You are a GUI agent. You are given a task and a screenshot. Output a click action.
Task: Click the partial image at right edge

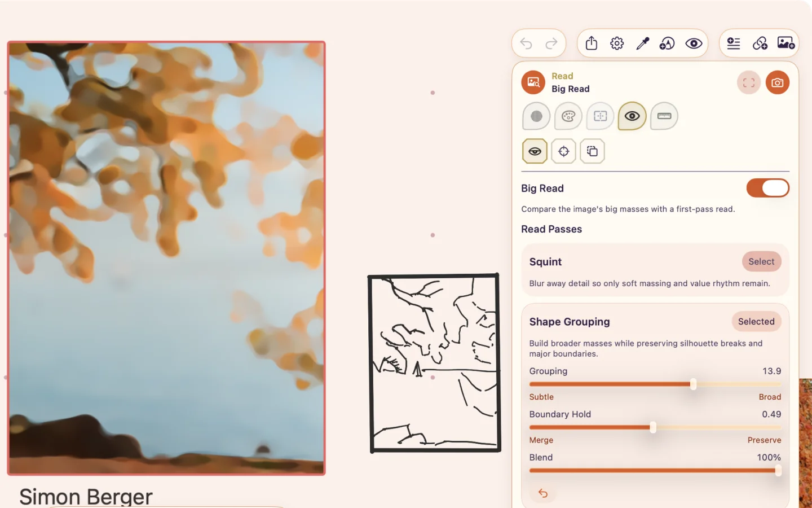coord(805,443)
